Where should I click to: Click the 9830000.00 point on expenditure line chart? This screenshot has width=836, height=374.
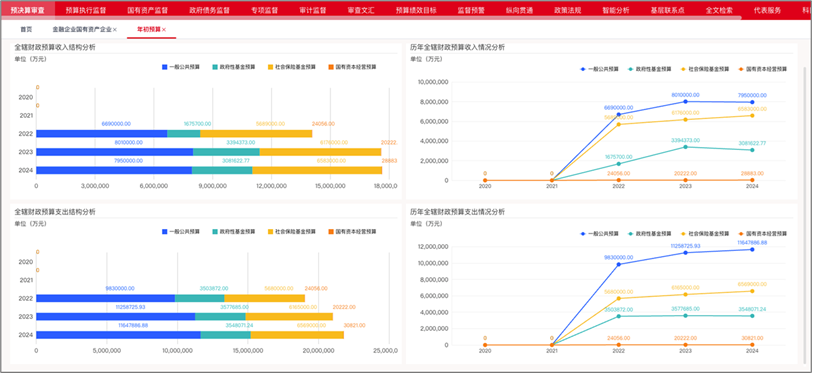pyautogui.click(x=618, y=264)
